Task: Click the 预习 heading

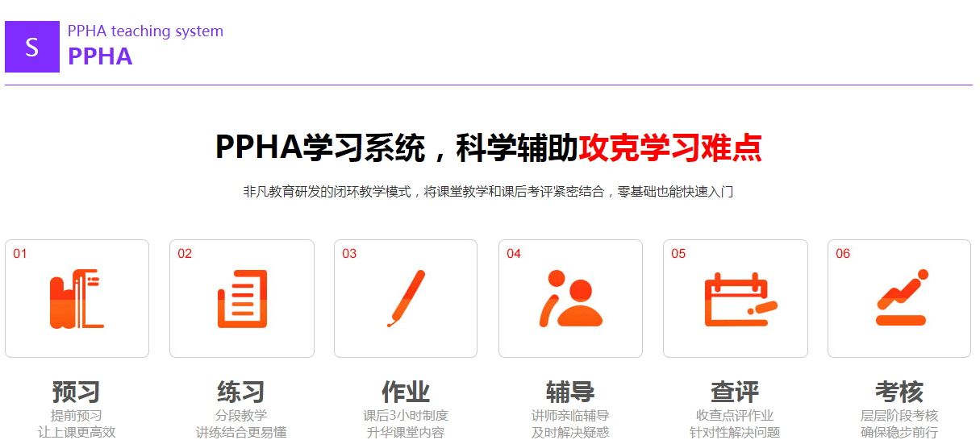Action: (x=77, y=392)
